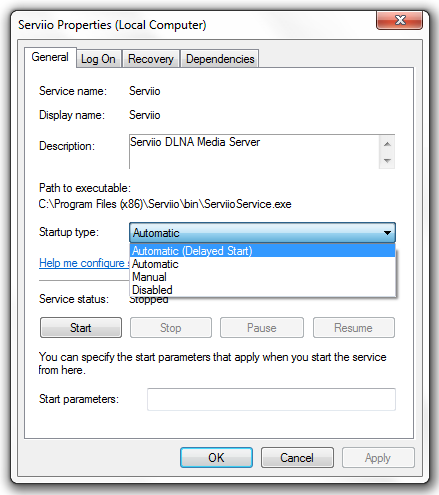Viewport: 439px width, 495px height.
Task: Switch to the General tab
Action: click(50, 57)
